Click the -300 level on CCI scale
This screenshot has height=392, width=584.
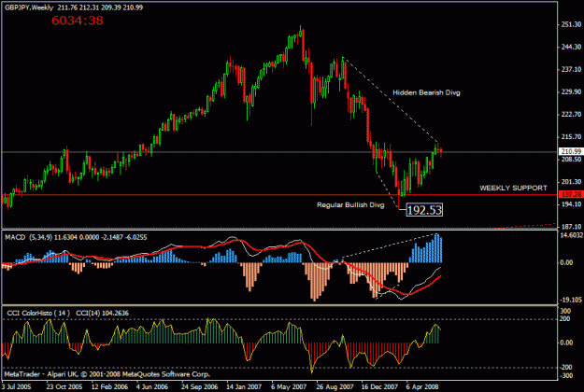click(x=565, y=375)
